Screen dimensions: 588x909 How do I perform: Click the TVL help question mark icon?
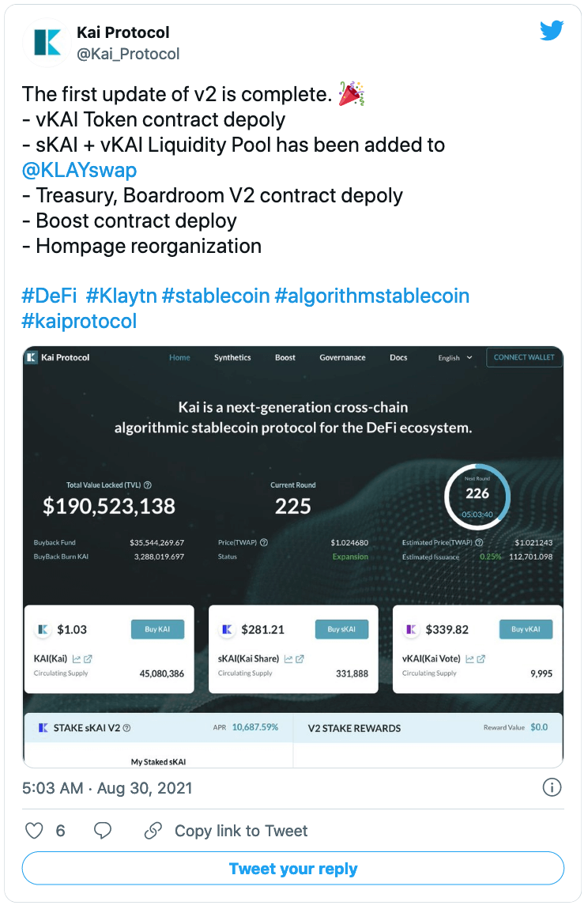tap(148, 485)
